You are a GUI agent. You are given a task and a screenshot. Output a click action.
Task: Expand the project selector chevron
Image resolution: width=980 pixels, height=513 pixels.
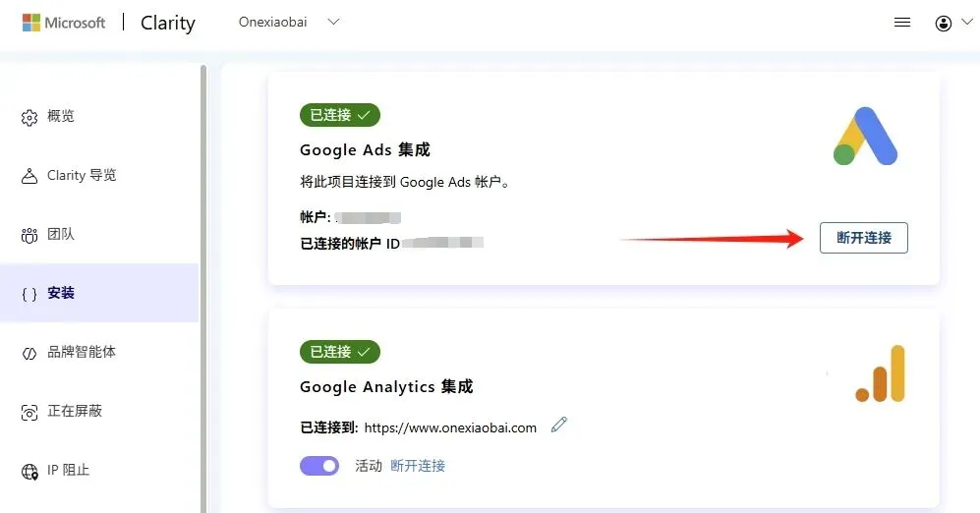(333, 22)
